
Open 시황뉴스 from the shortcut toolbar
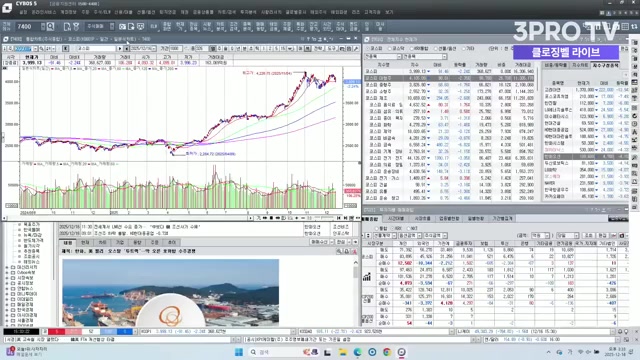tap(207, 27)
